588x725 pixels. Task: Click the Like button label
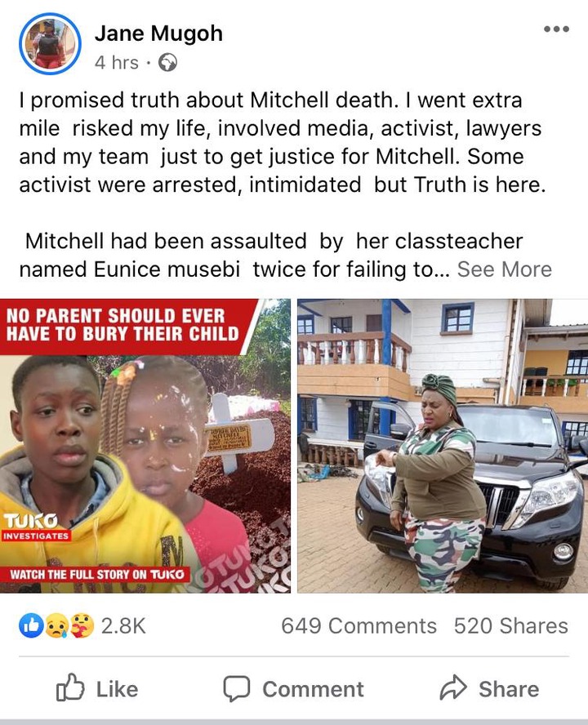pos(117,689)
